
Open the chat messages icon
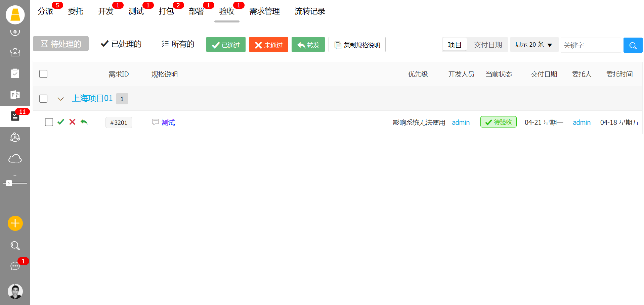(15, 266)
